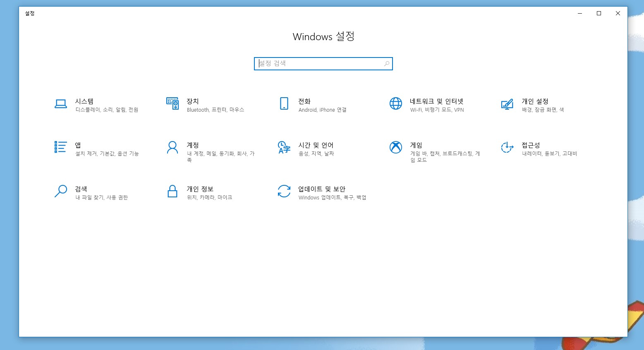Click the 장치 keyboard and speaker icon

pos(172,103)
